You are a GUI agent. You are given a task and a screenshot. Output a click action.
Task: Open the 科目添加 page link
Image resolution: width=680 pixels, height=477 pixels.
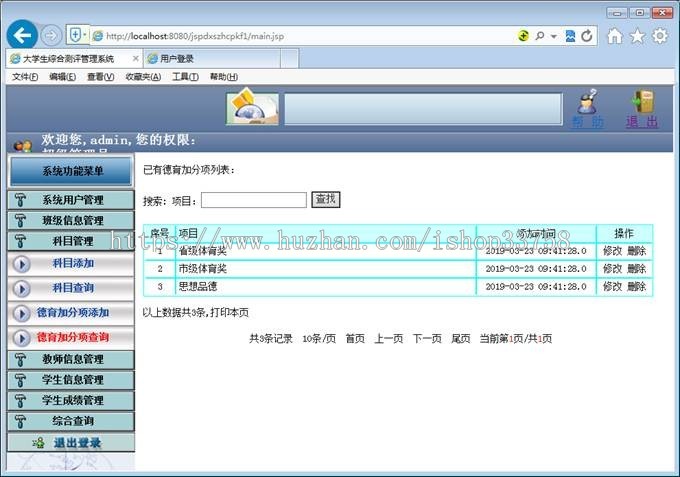pyautogui.click(x=73, y=263)
